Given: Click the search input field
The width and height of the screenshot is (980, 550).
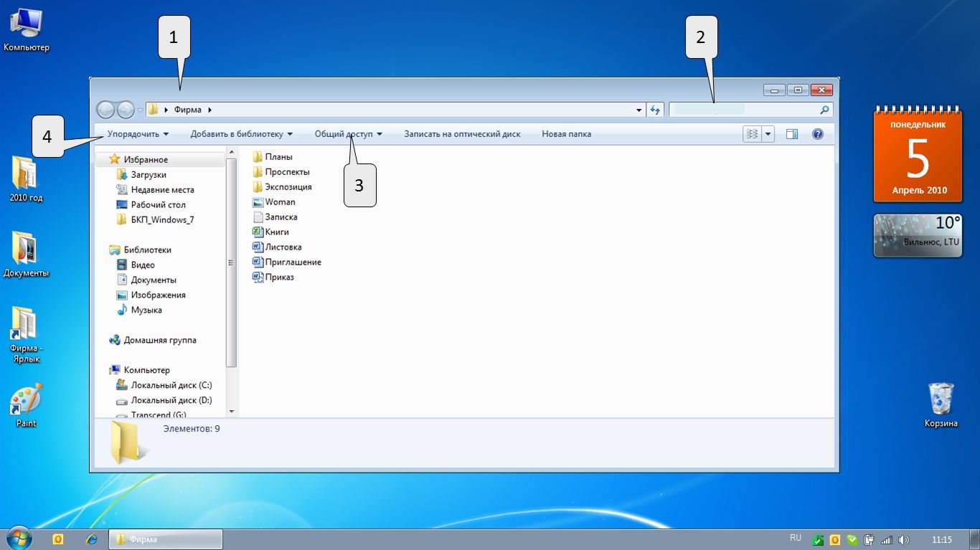Looking at the screenshot, I should (x=743, y=110).
